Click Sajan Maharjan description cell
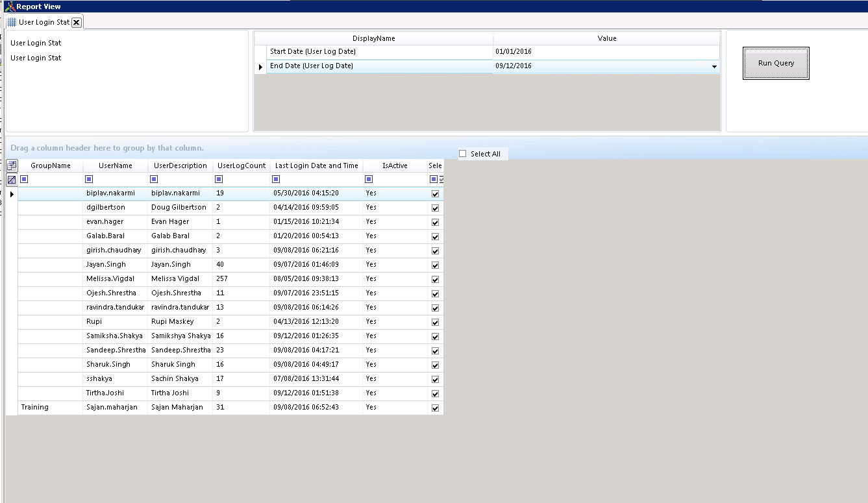Image resolution: width=868 pixels, height=503 pixels. (x=180, y=408)
